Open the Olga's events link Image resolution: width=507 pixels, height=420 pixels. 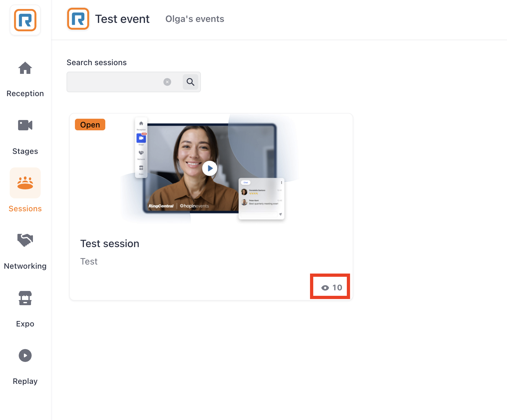pos(195,19)
